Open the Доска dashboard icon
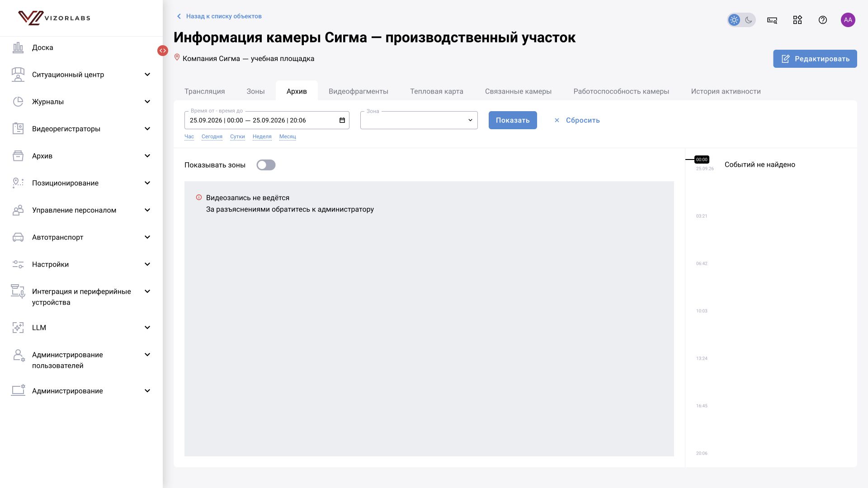868x488 pixels. (x=18, y=47)
